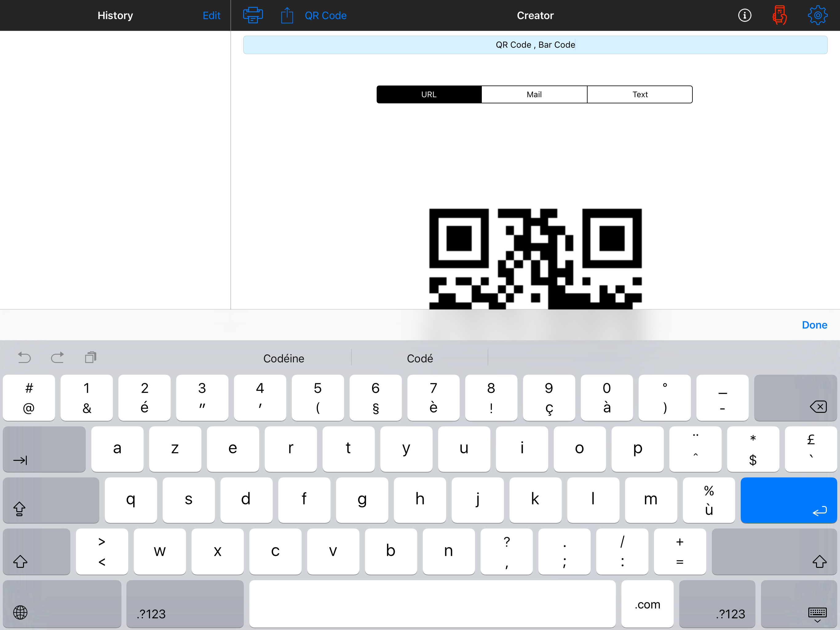Viewport: 840px width, 630px height.
Task: Tap the share icon beside QR Code
Action: (287, 15)
